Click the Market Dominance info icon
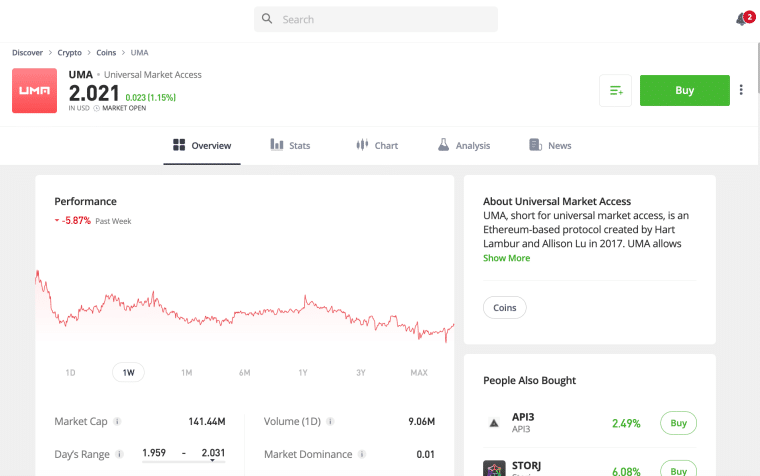 pyautogui.click(x=362, y=454)
